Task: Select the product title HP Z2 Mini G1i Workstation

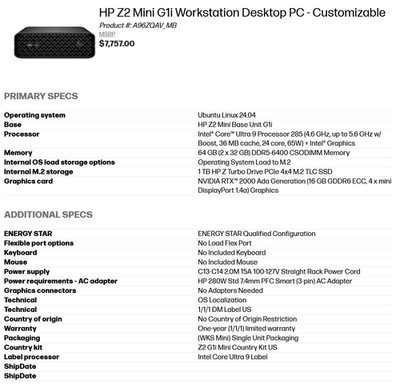Action: (x=242, y=13)
